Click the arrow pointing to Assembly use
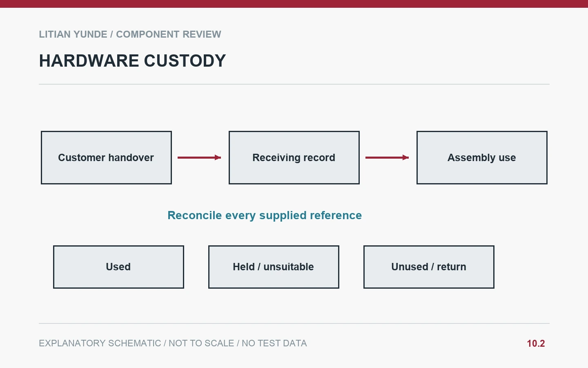 click(x=387, y=157)
